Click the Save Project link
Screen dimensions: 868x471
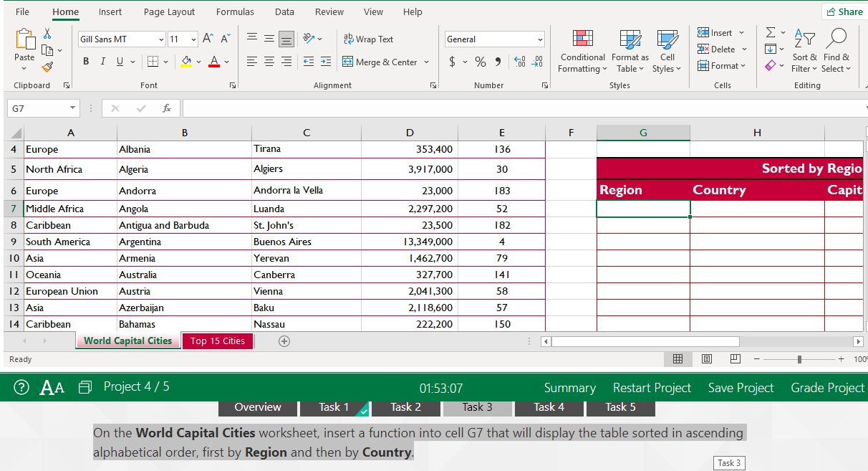pyautogui.click(x=741, y=387)
